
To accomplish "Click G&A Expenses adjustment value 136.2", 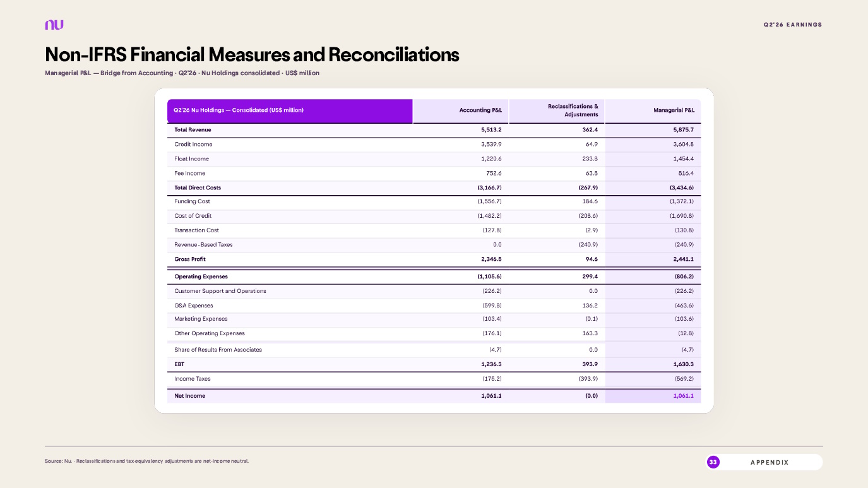I will click(x=589, y=306).
